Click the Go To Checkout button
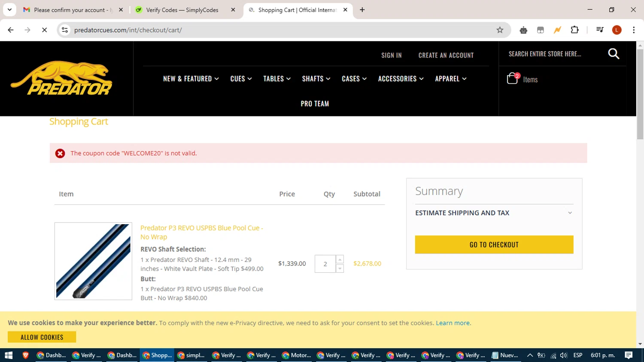The image size is (644, 362). coord(494,244)
